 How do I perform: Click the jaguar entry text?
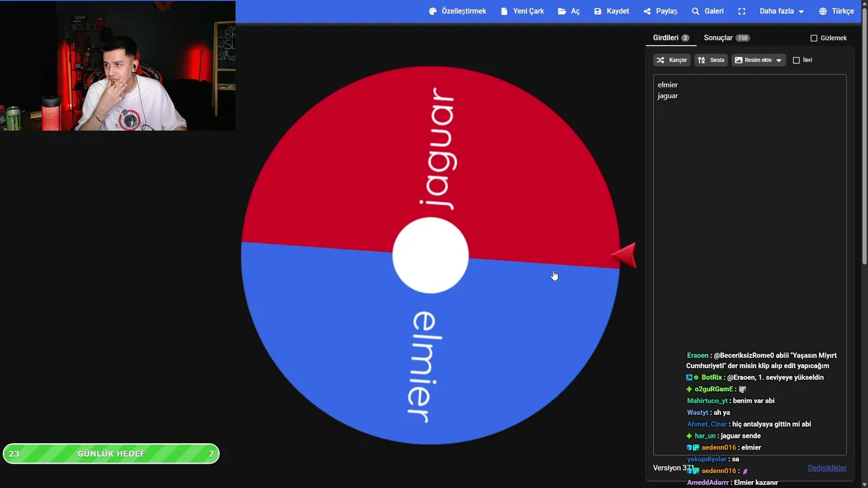(x=667, y=96)
